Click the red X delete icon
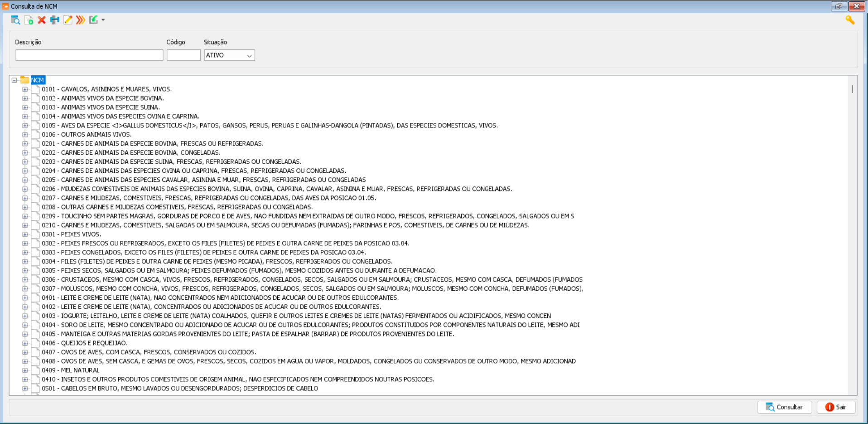Viewport: 868px width, 424px height. pos(42,20)
